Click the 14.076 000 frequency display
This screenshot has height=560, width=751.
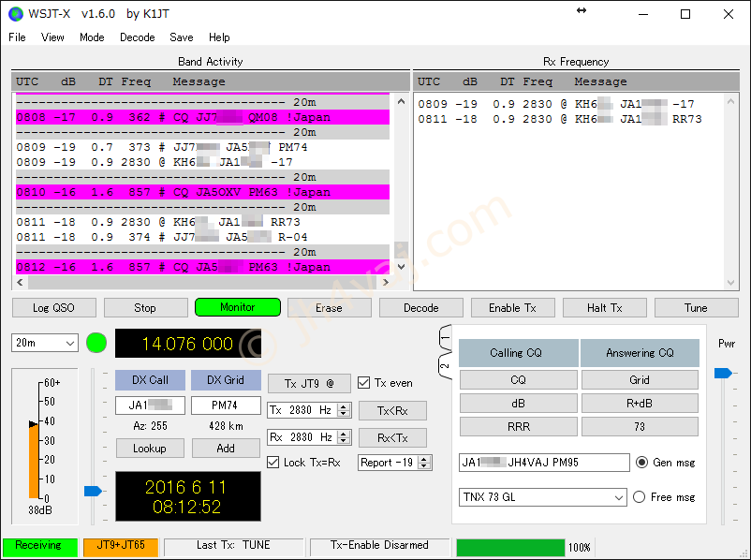click(x=188, y=344)
